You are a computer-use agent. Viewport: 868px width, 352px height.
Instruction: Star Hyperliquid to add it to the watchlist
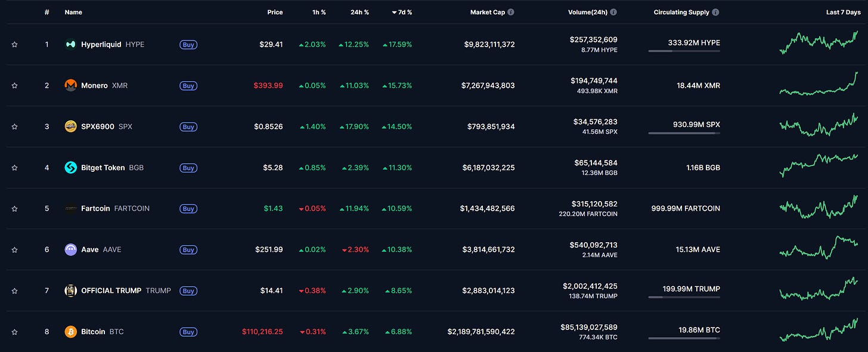tap(14, 45)
